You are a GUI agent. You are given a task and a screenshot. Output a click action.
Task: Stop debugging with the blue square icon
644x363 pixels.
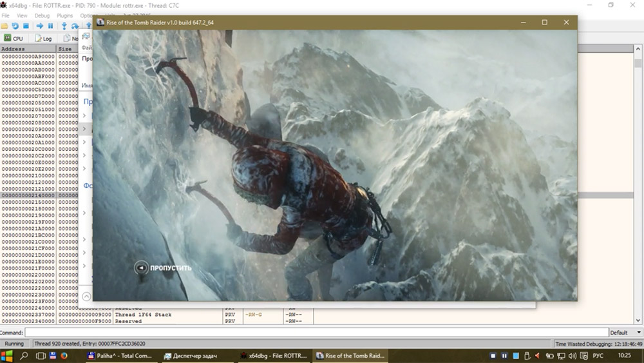[x=26, y=26]
